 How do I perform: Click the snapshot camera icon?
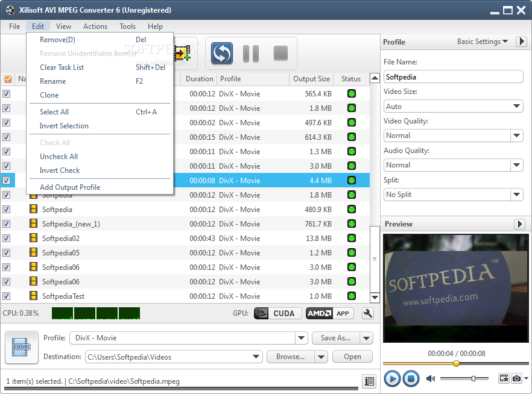coord(517,378)
